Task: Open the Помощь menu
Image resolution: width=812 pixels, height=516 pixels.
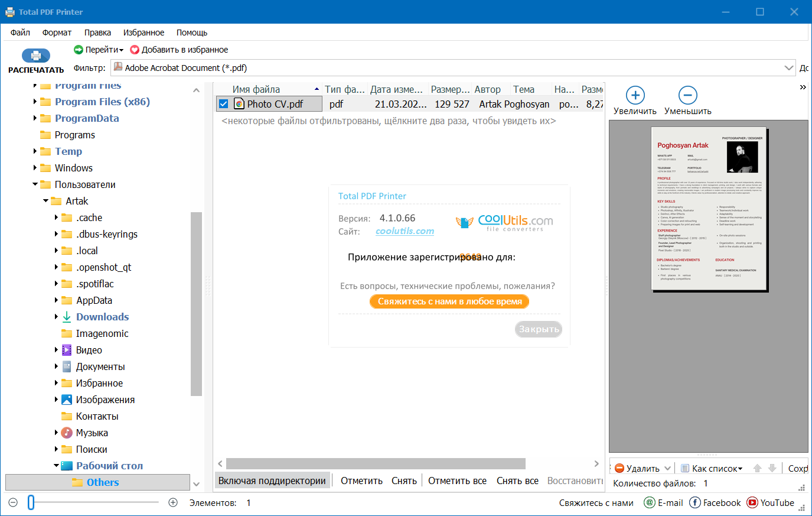Action: click(192, 33)
